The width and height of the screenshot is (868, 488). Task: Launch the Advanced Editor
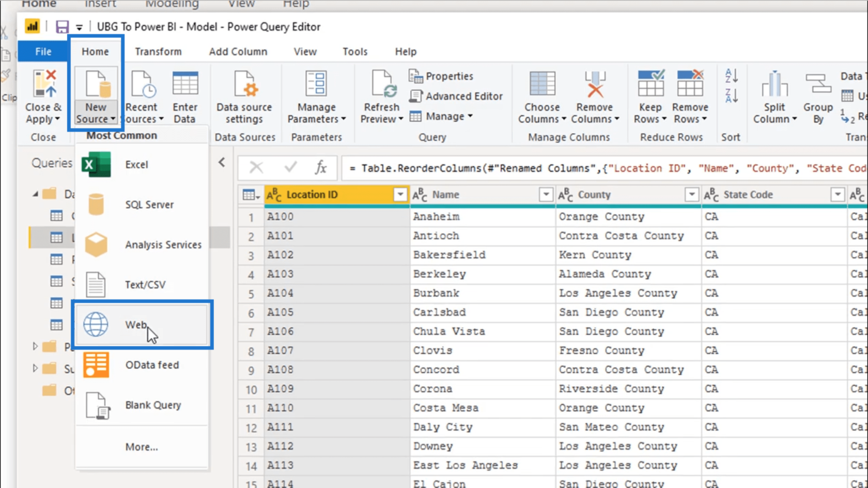pyautogui.click(x=456, y=96)
